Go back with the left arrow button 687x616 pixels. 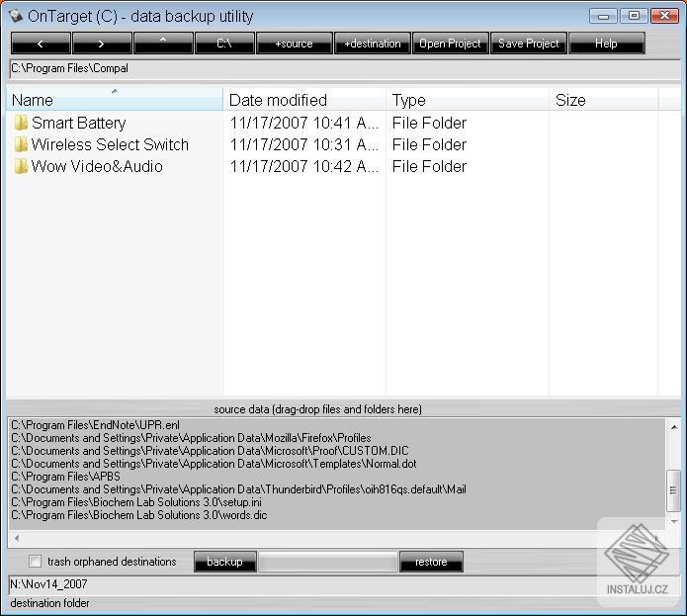[41, 43]
